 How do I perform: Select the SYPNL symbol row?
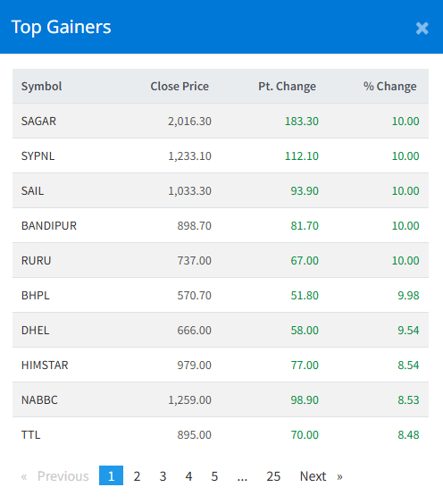221,155
